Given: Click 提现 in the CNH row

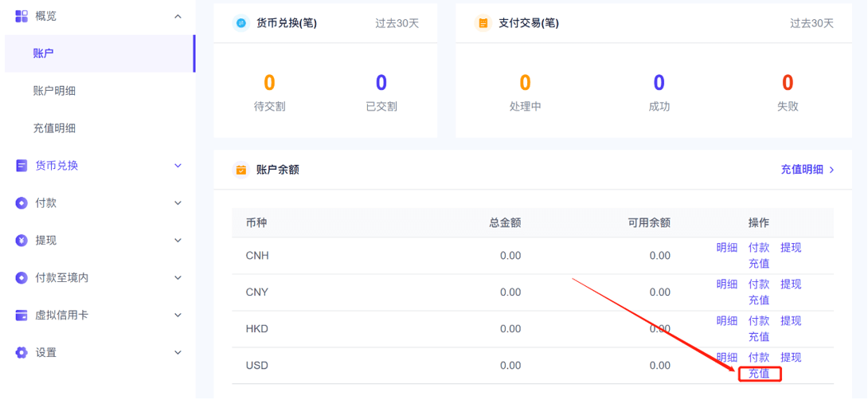Looking at the screenshot, I should pyautogui.click(x=791, y=248).
